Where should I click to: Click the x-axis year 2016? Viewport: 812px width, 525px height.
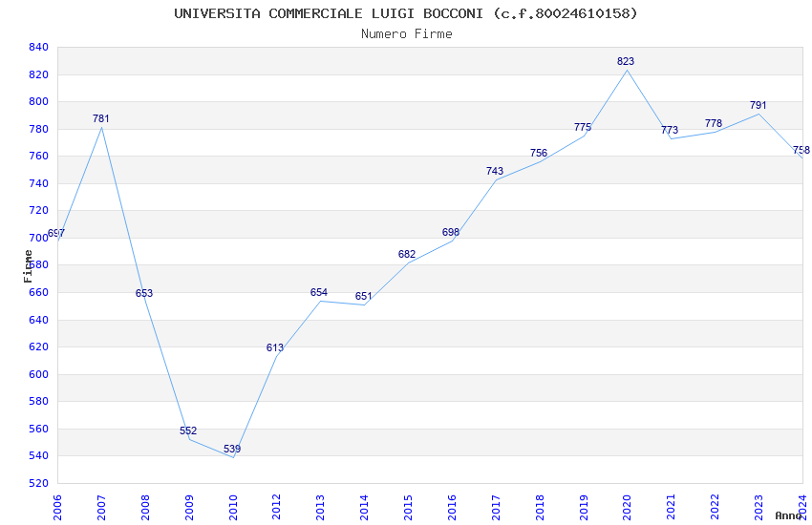(452, 507)
